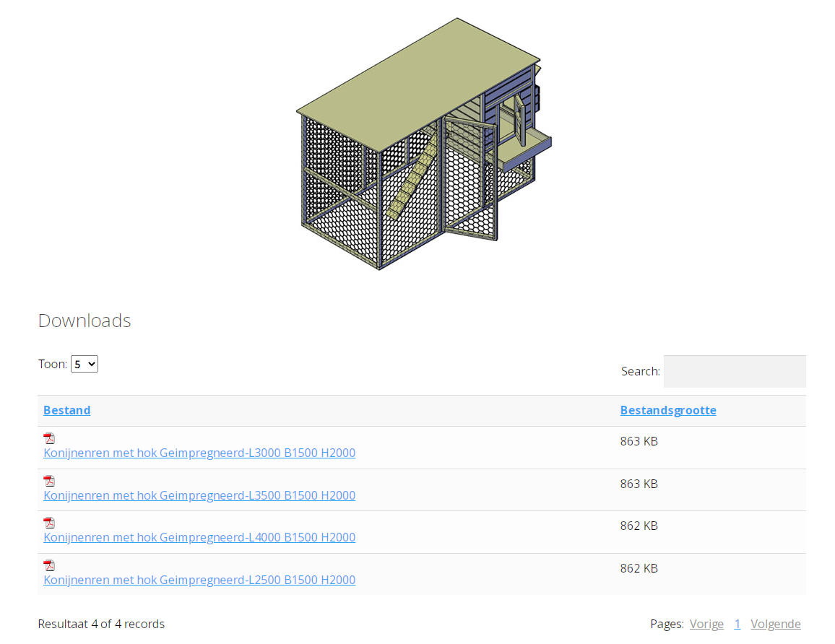
Task: Open the Konijnenren Geimpregneerd-L3500 B1500 H2000 link
Action: (199, 495)
